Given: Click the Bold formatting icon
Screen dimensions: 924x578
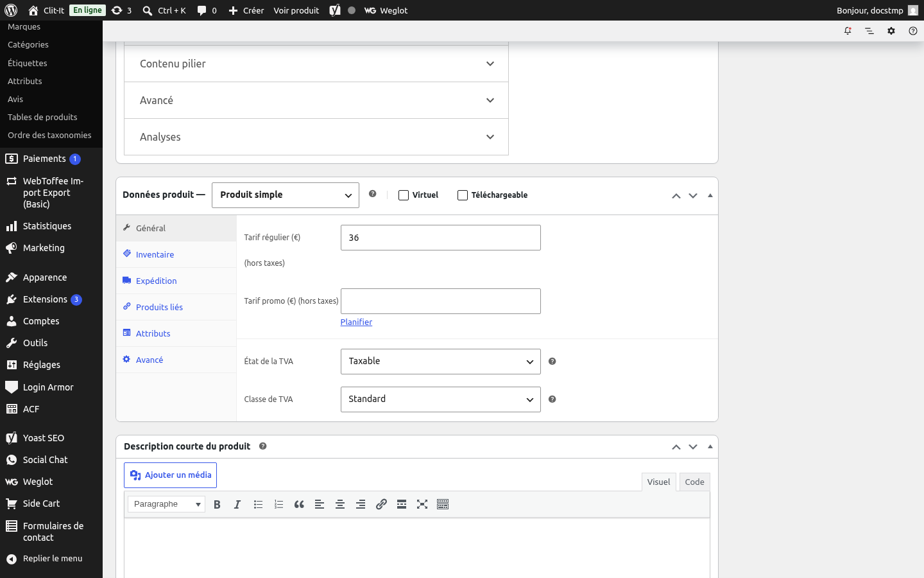Looking at the screenshot, I should [217, 505].
